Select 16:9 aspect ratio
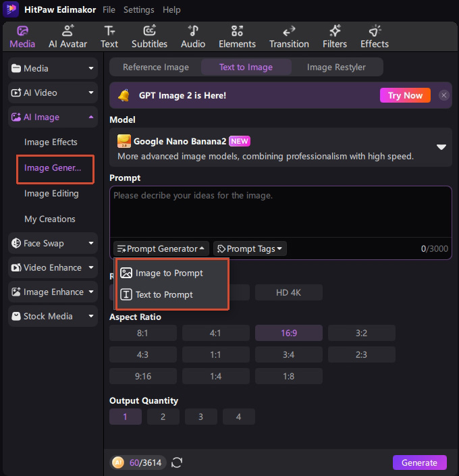 point(288,333)
